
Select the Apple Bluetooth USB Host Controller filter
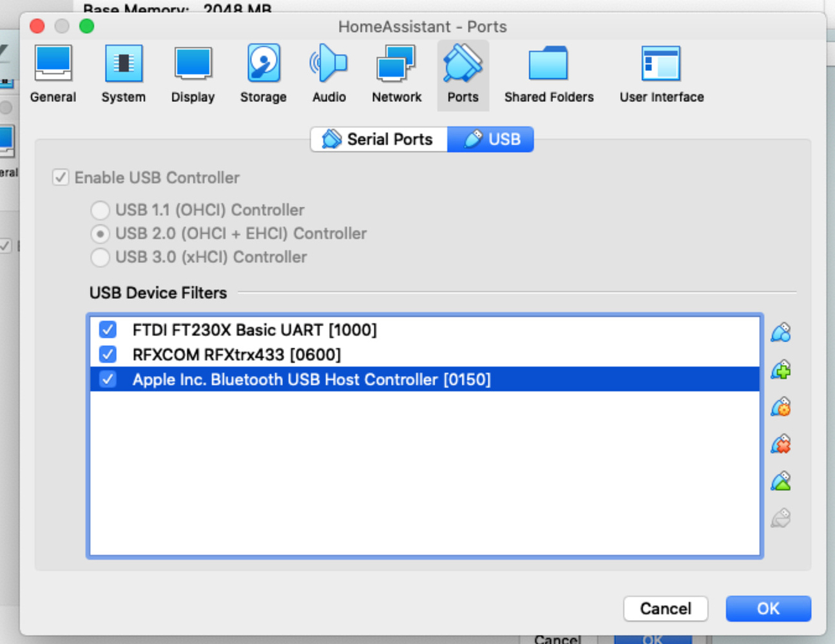312,379
